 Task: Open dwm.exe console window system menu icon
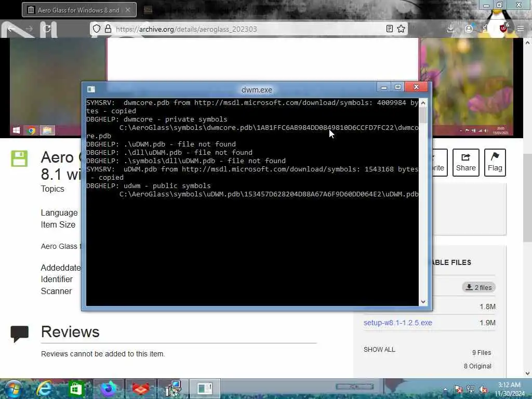pyautogui.click(x=91, y=89)
